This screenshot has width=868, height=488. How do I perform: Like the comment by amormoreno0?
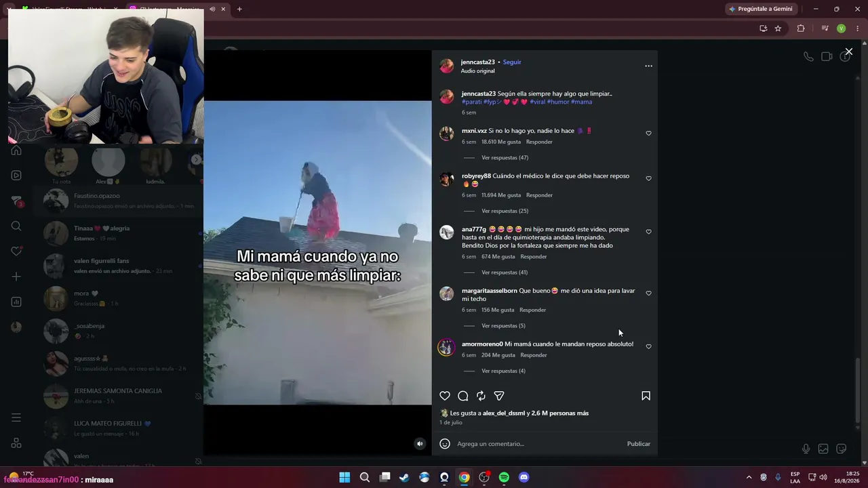tap(648, 347)
